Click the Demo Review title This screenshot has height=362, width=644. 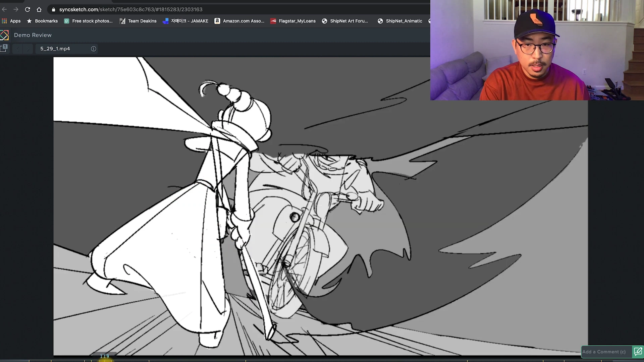point(33,35)
